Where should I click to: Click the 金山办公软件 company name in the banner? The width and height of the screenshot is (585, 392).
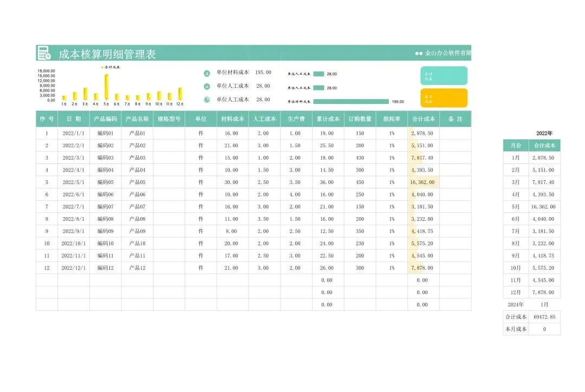448,54
